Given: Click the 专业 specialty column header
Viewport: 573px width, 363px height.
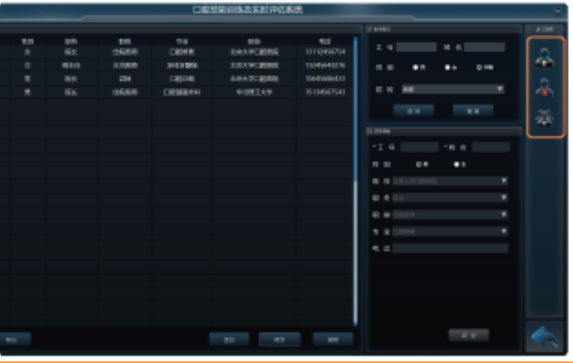Looking at the screenshot, I should pyautogui.click(x=182, y=41).
